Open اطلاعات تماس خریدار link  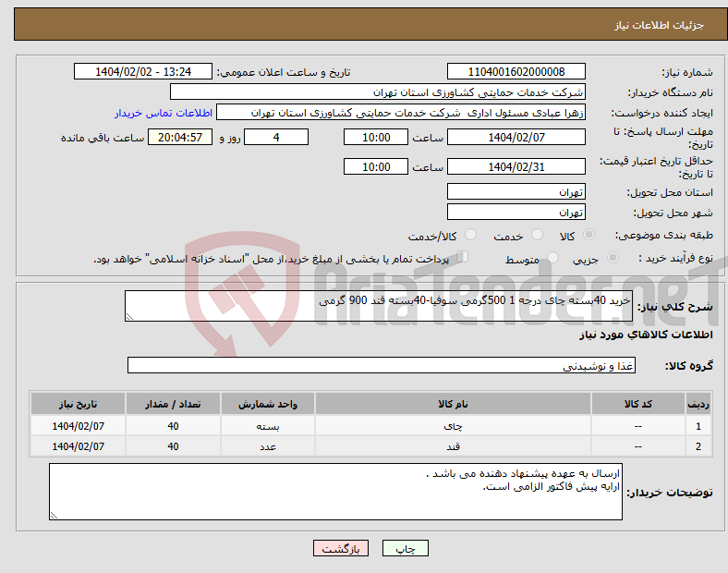click(164, 113)
